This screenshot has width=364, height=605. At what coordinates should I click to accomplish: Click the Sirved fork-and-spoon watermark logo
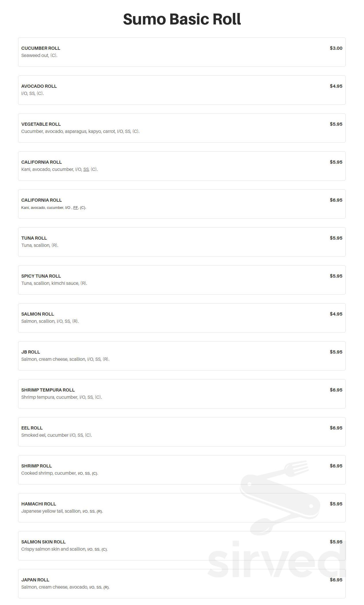point(280,495)
